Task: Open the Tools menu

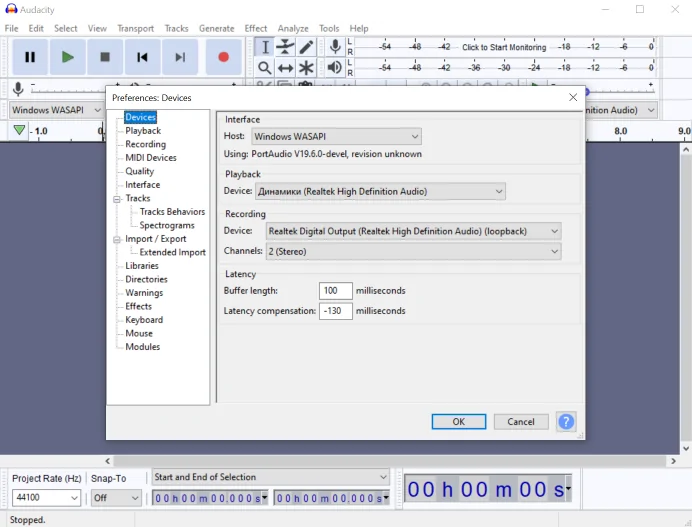Action: coord(329,28)
